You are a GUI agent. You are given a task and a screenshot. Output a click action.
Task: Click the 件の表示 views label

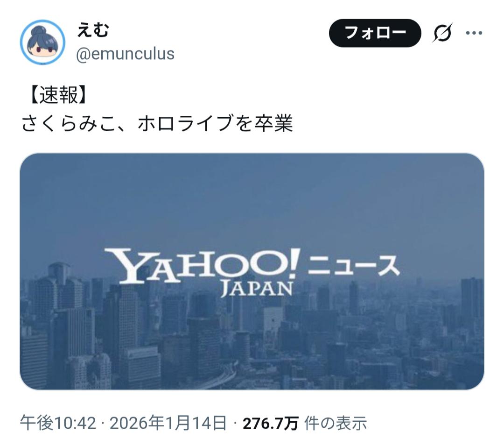(x=336, y=423)
